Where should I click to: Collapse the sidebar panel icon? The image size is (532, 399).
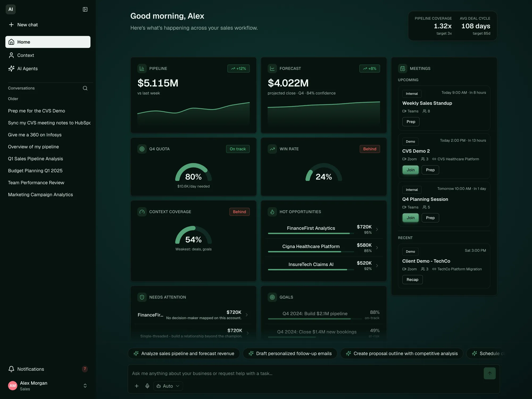(x=85, y=9)
